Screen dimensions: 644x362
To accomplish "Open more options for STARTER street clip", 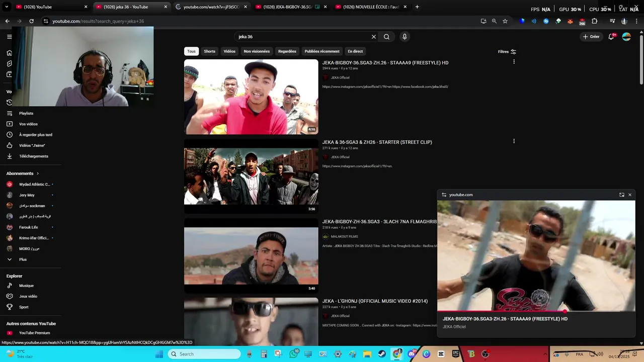I will click(514, 141).
